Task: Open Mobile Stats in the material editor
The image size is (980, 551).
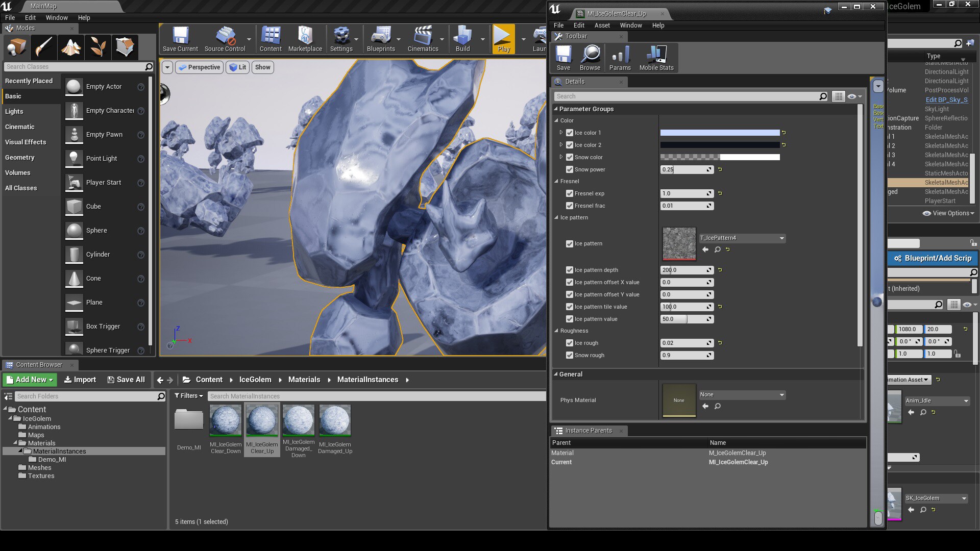Action: (x=656, y=56)
